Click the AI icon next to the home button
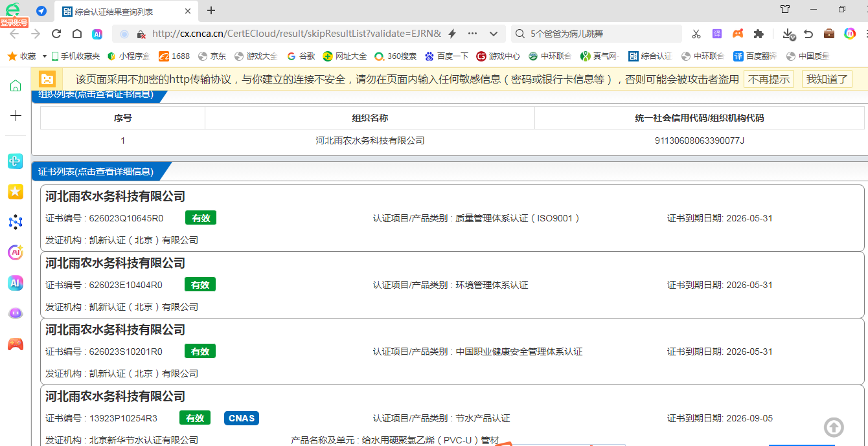Viewport: 868px width, 446px height. (x=97, y=34)
